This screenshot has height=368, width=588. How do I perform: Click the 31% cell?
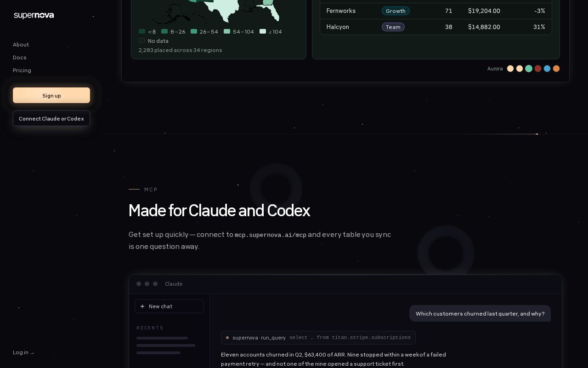pos(539,27)
